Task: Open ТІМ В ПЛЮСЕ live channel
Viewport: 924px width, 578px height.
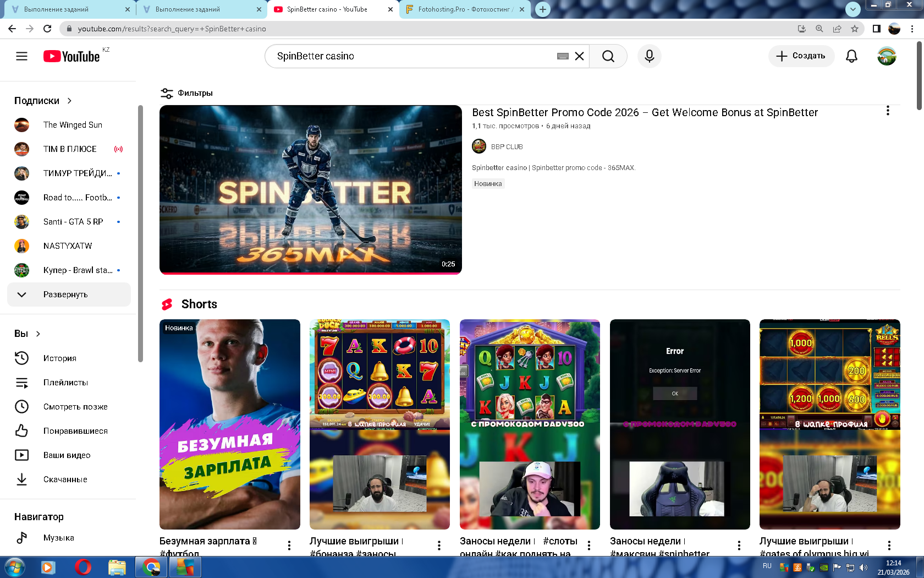Action: (69, 149)
